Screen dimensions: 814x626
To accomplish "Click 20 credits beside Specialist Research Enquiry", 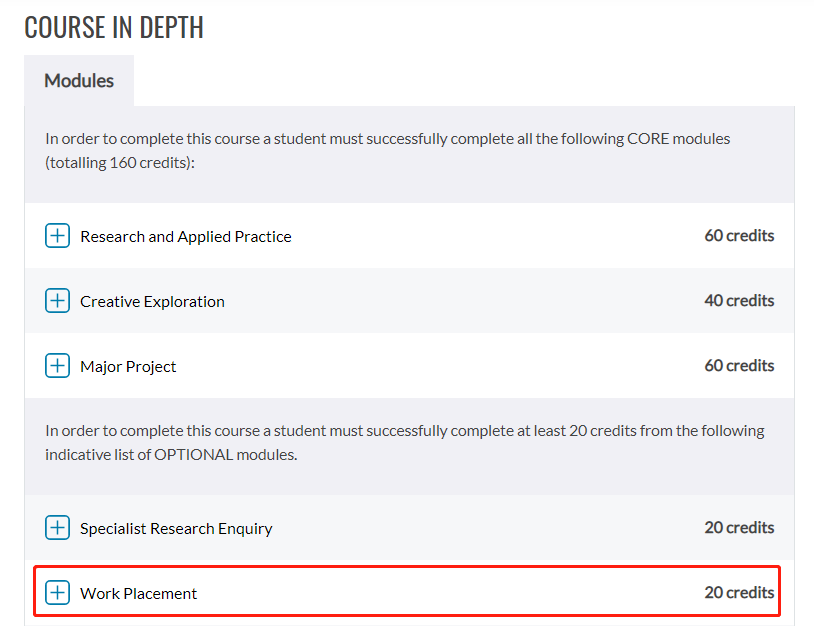I will [x=739, y=528].
